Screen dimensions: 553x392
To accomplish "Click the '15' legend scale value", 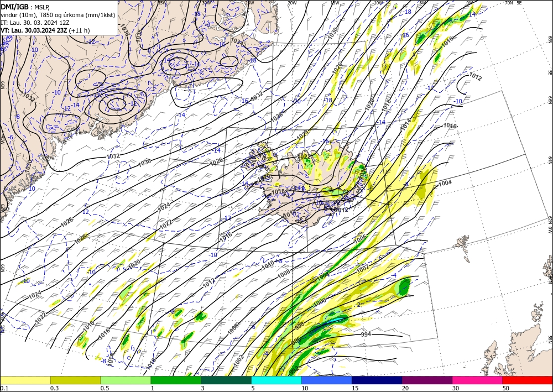I will 355,388.
